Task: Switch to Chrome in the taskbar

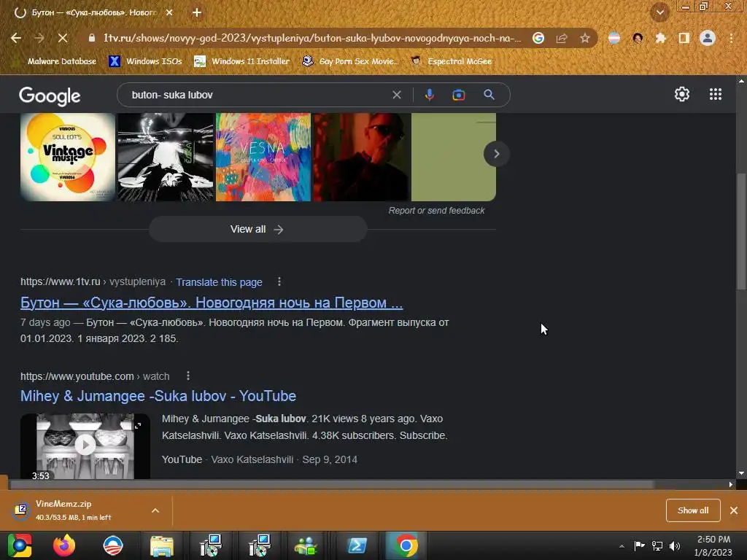Action: 406,545
